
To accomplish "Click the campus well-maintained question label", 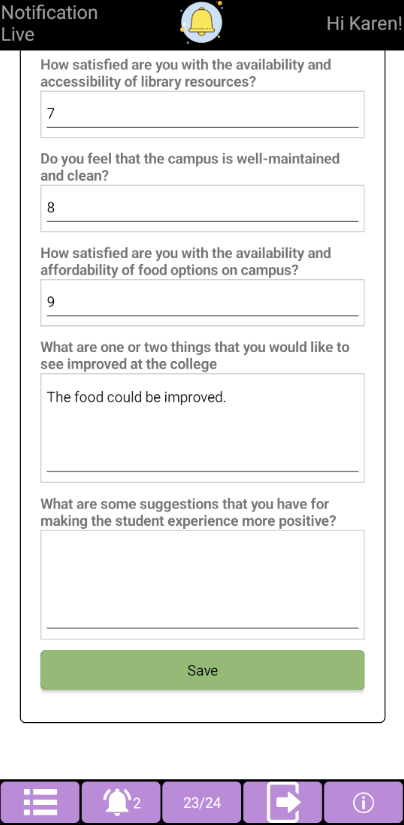I will pos(190,167).
